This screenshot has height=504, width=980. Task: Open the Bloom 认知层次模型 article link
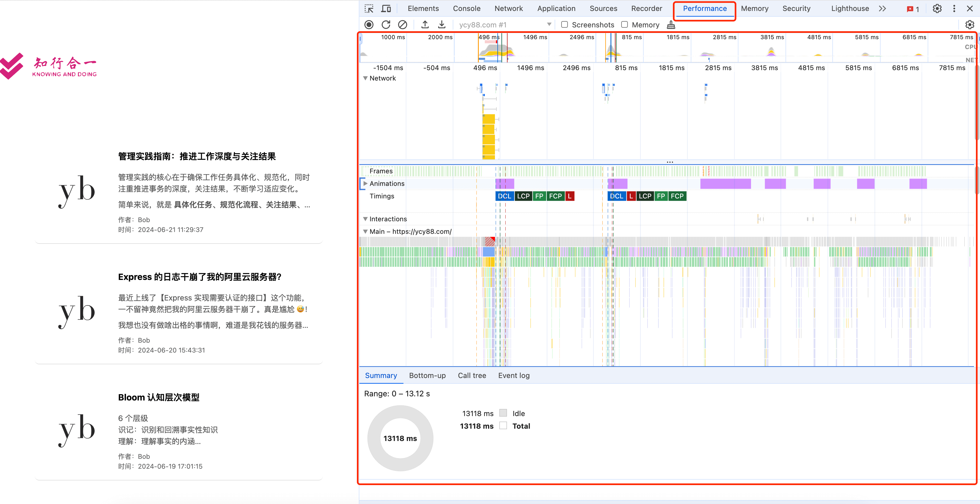(x=159, y=397)
